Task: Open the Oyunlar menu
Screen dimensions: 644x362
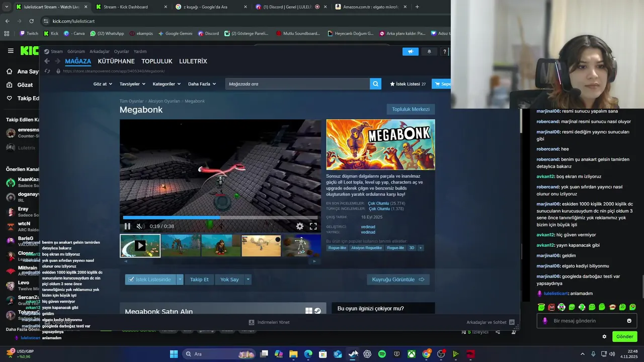Action: 122,51
